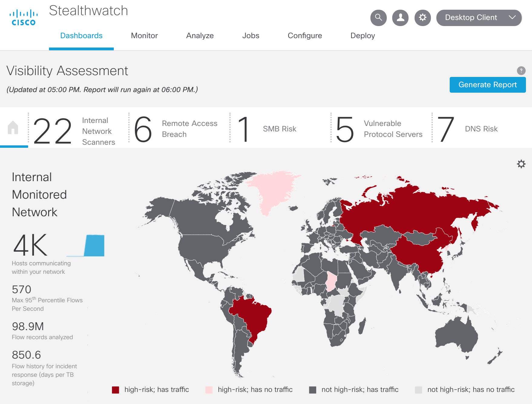Image resolution: width=532 pixels, height=404 pixels.
Task: Select the home icon tab
Action: pyautogui.click(x=13, y=128)
